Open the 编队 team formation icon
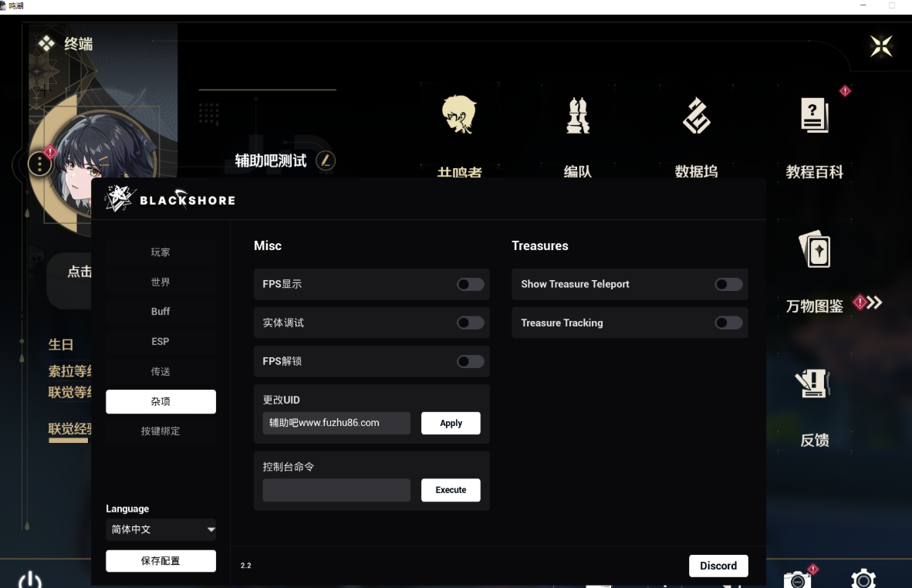The width and height of the screenshot is (912, 588). [x=578, y=116]
